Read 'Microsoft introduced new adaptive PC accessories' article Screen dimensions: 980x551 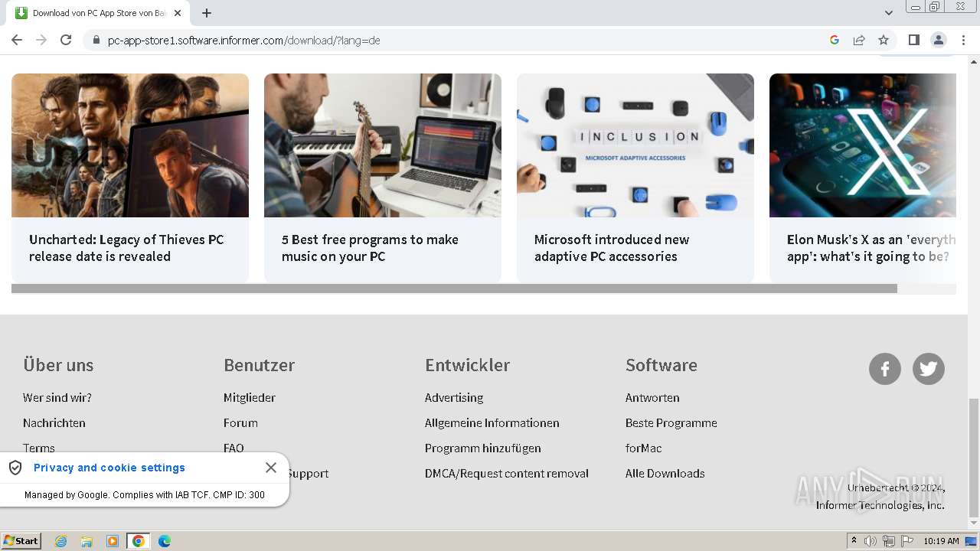point(612,248)
